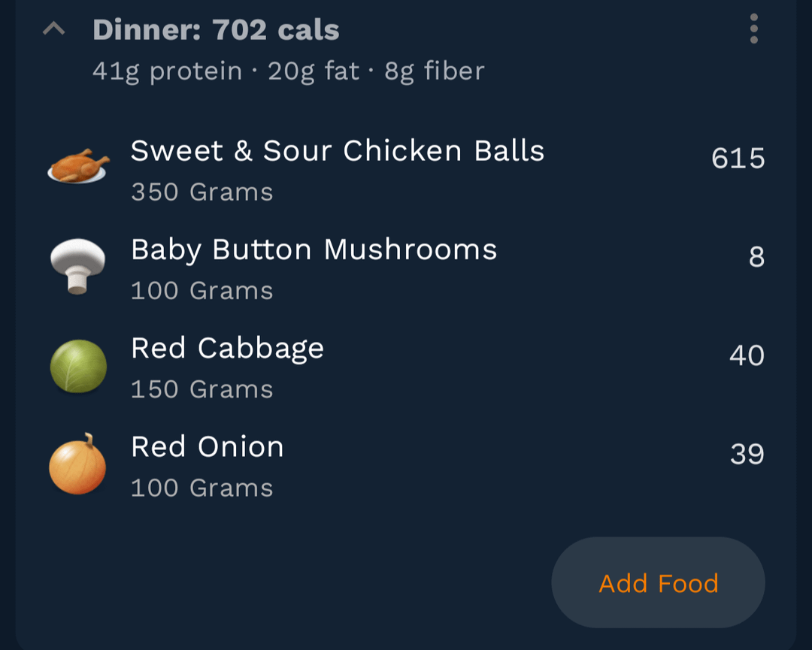
Task: Tap the 150 Grams serving text
Action: tap(201, 389)
